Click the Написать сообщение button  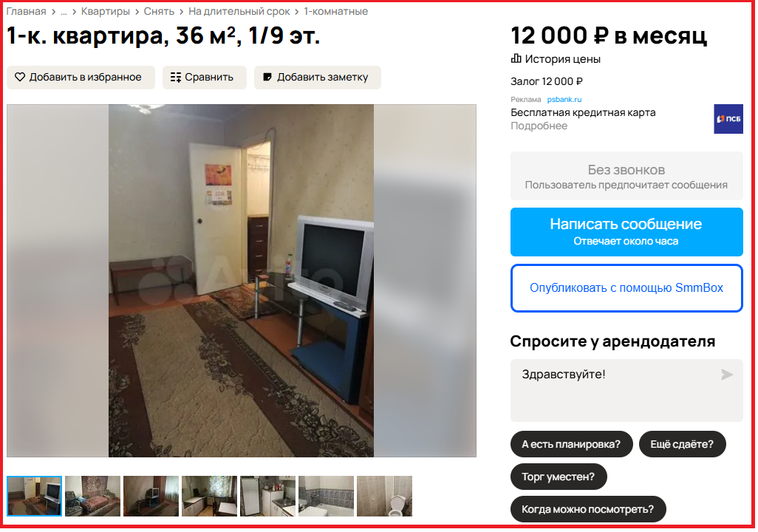click(x=626, y=232)
